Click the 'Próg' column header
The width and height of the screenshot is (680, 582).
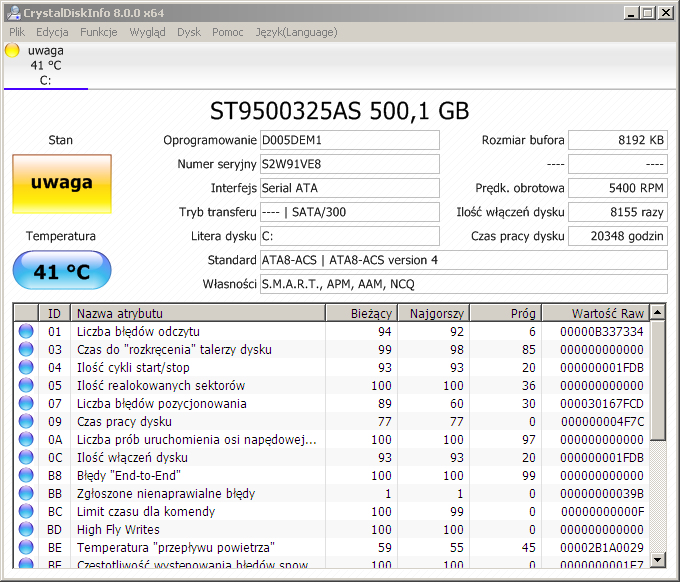point(506,313)
